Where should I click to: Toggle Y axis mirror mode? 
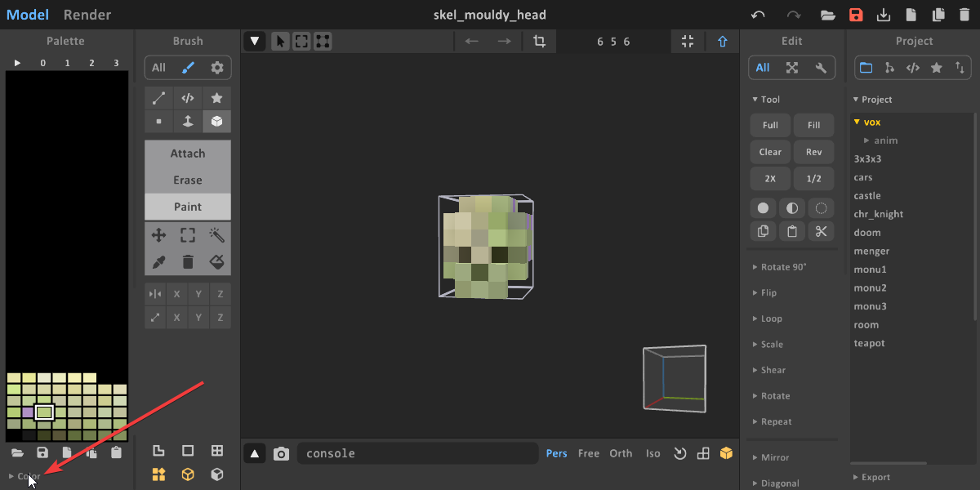click(198, 294)
